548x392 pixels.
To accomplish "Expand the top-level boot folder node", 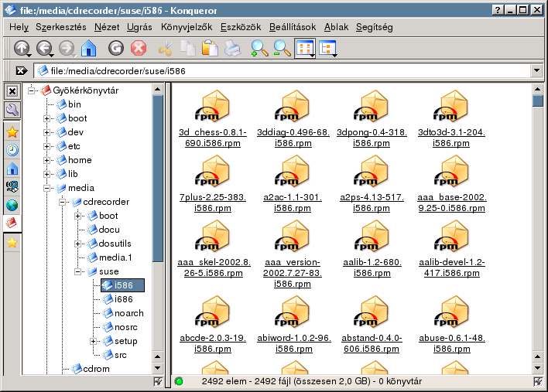I will (x=46, y=118).
